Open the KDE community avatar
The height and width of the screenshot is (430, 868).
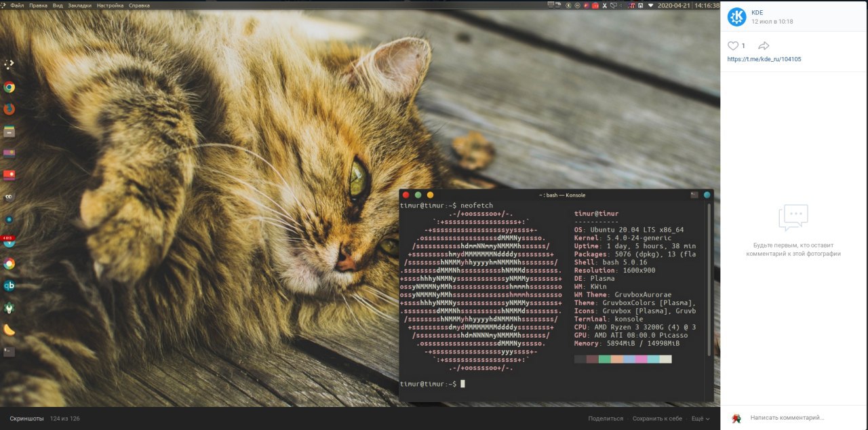tap(736, 17)
